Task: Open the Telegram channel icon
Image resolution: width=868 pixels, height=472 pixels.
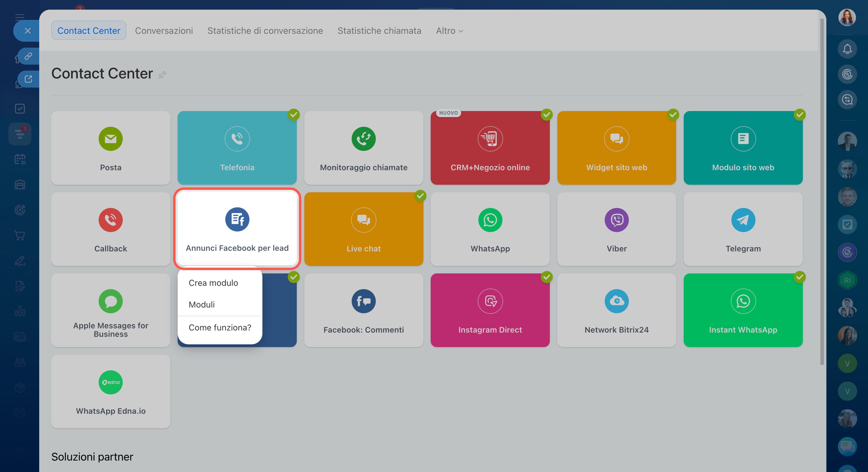Action: click(x=743, y=220)
